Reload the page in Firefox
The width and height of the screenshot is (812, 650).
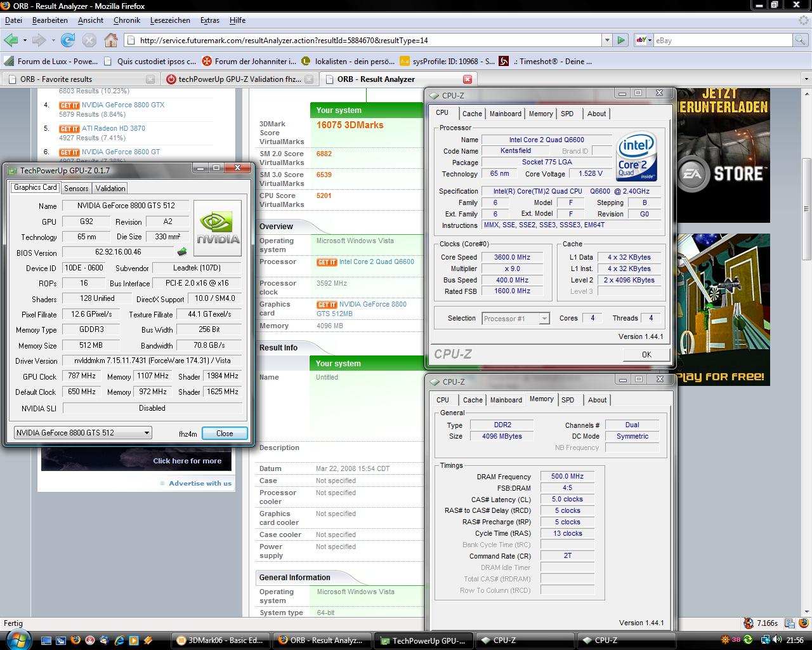tap(68, 40)
